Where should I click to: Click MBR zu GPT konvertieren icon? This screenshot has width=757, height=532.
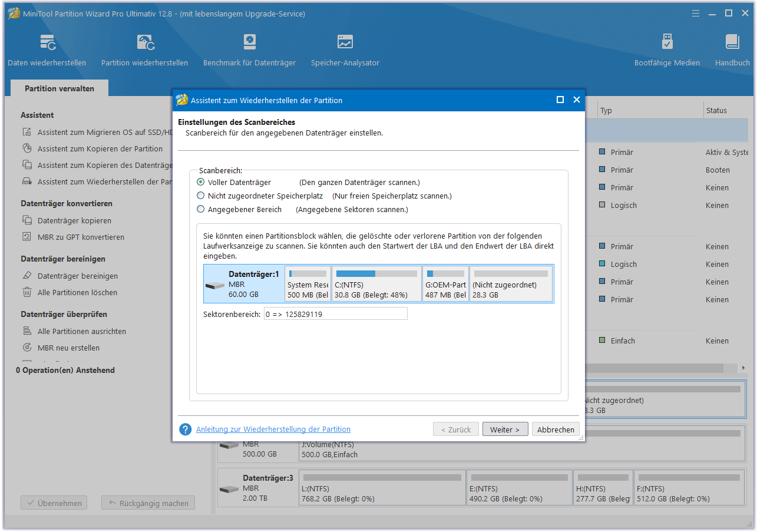tap(27, 237)
